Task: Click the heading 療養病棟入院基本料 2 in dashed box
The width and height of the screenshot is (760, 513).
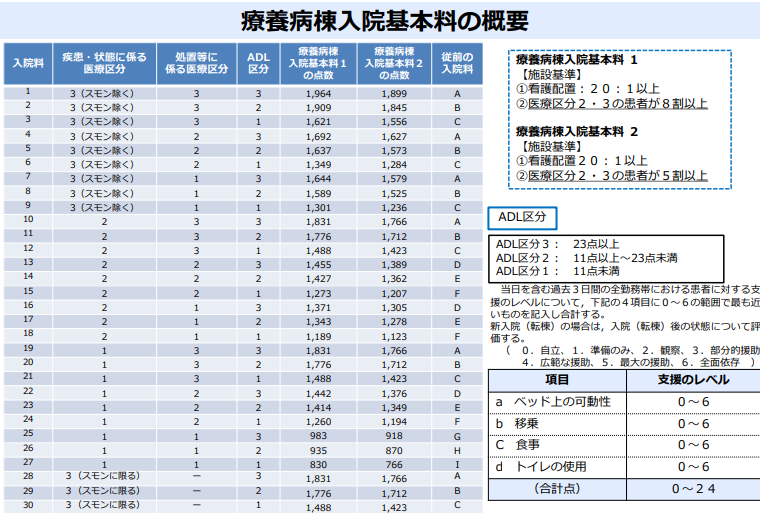Action: [576, 132]
